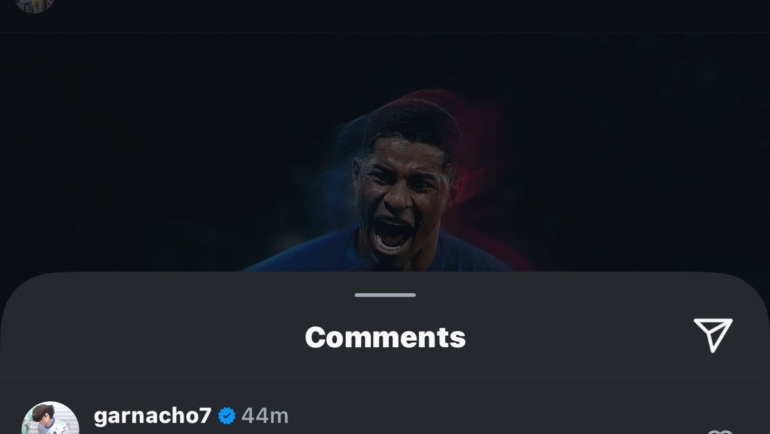This screenshot has width=770, height=434.
Task: Click the blank comment row right of 44m
Action: coord(491,416)
